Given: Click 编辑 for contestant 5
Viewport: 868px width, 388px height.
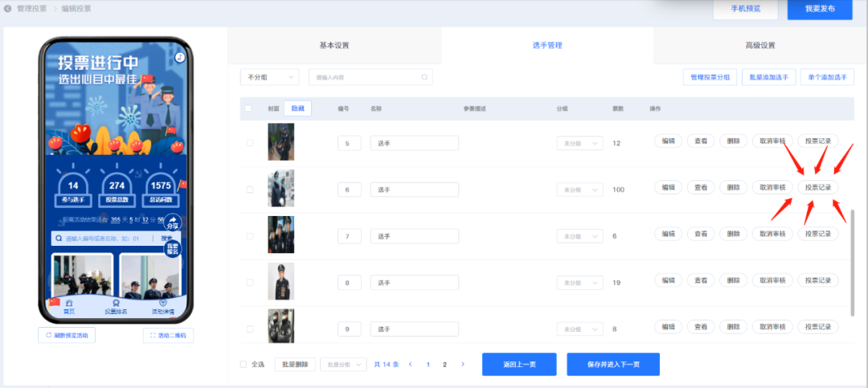Looking at the screenshot, I should click(668, 141).
